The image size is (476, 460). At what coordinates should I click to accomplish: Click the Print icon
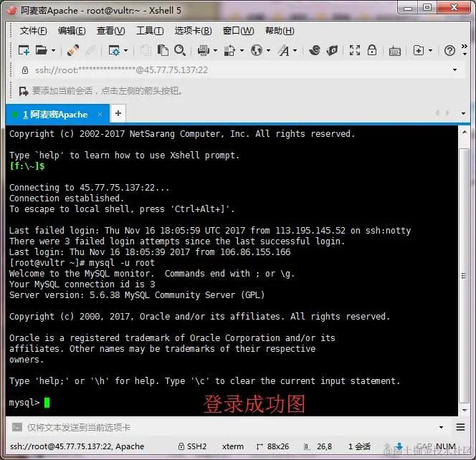pyautogui.click(x=203, y=50)
